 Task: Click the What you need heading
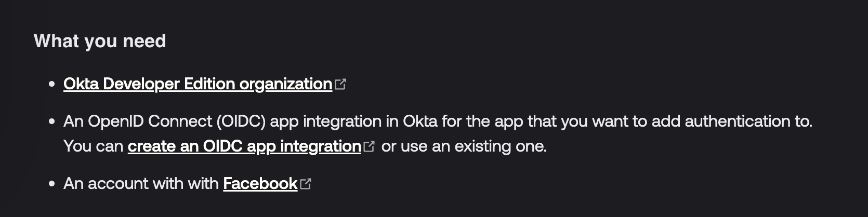100,41
